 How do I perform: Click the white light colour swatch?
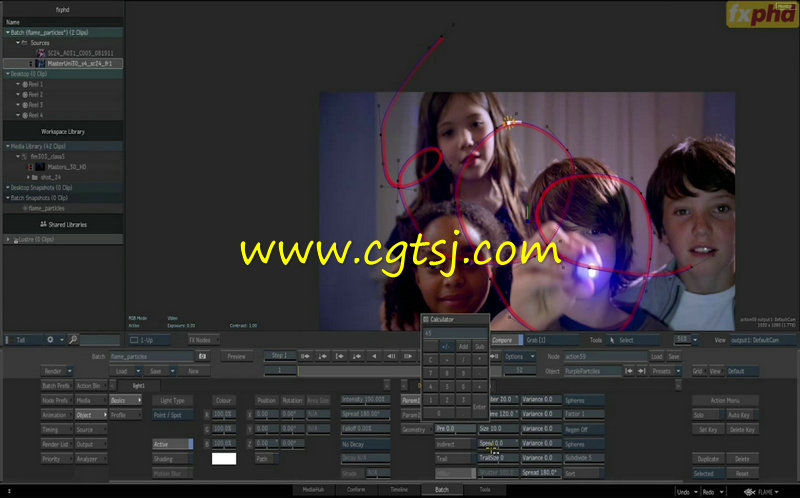tap(224, 459)
